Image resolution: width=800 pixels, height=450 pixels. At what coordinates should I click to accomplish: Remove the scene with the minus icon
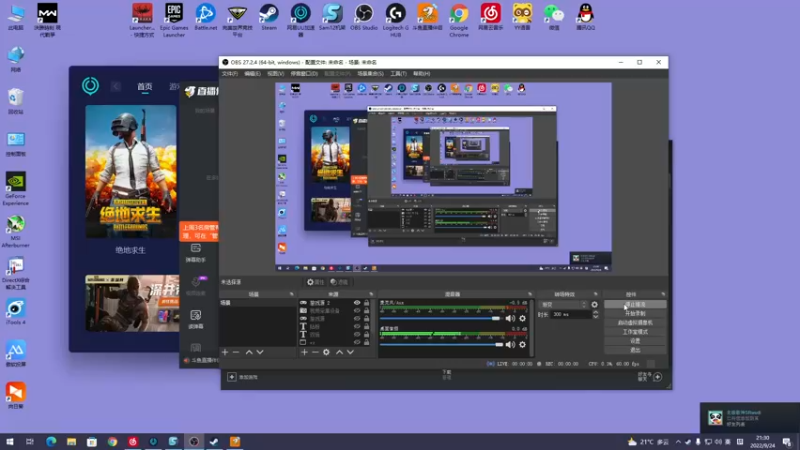click(236, 352)
